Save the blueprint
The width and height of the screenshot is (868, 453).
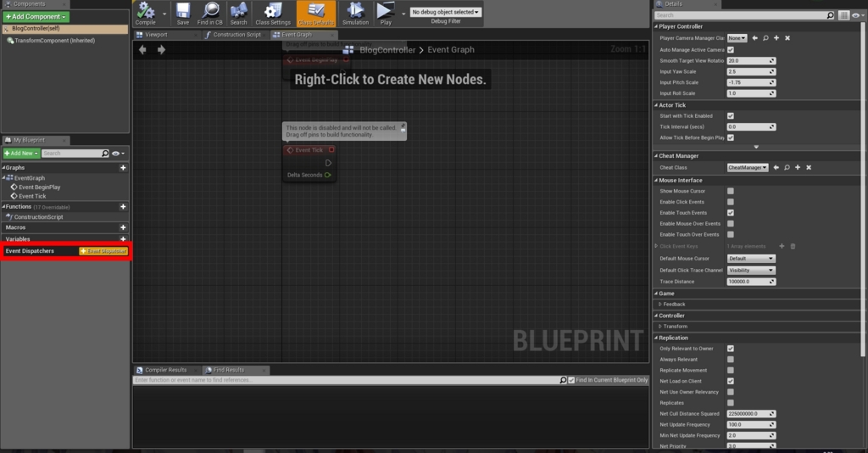pos(183,14)
